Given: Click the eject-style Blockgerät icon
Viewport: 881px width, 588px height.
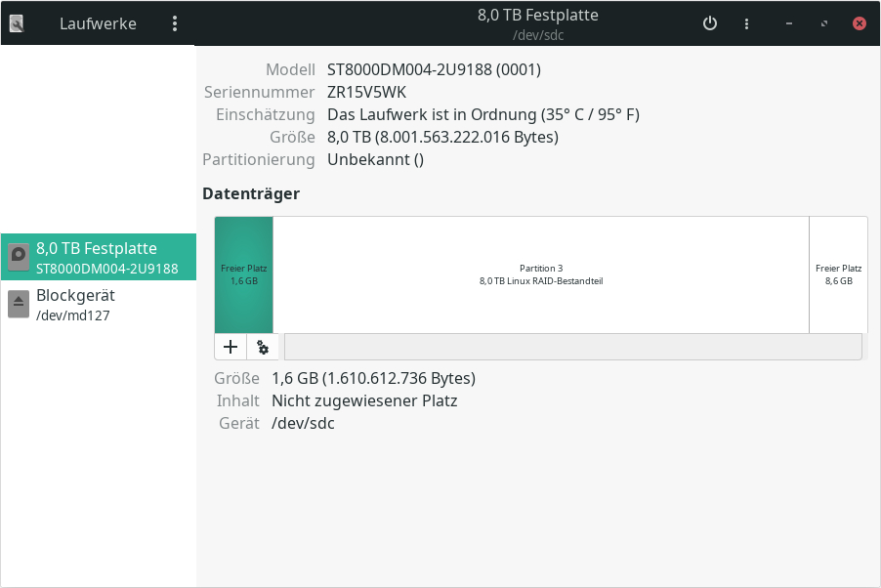Looking at the screenshot, I should (x=19, y=304).
